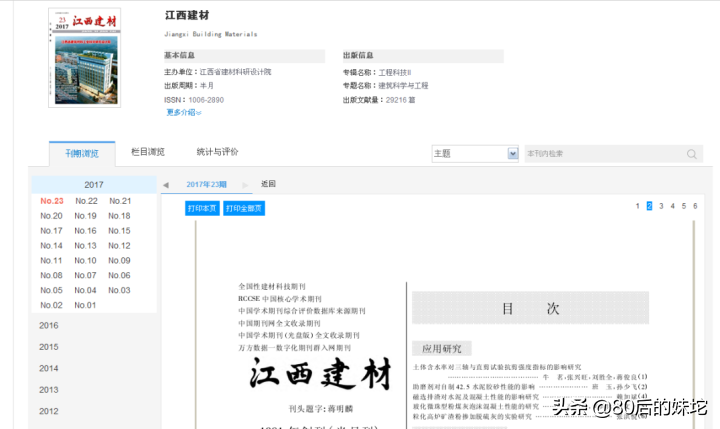
Task: Select issue No.16
Action: click(x=85, y=231)
